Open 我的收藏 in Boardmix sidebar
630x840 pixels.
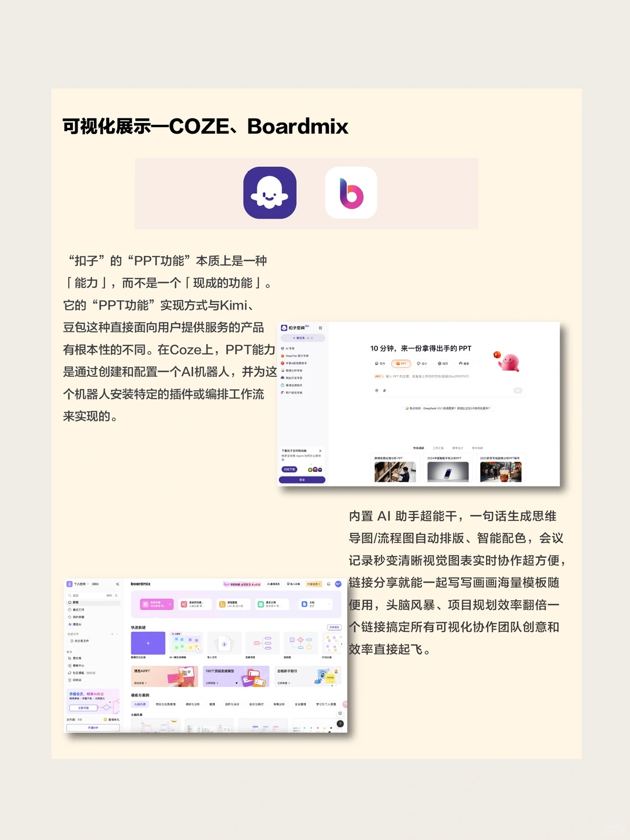(76, 617)
